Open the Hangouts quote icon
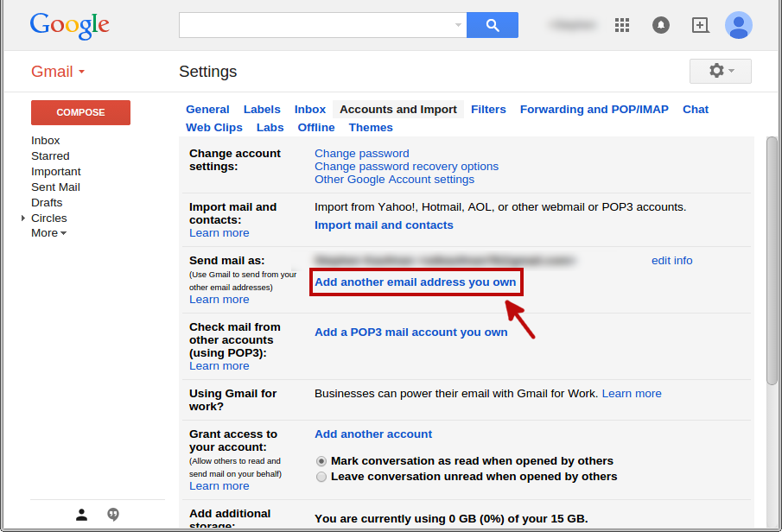Image resolution: width=782 pixels, height=532 pixels. (x=113, y=515)
